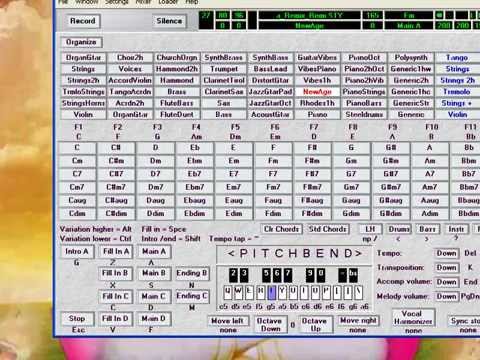480x360 pixels.
Task: Toggle the Bass button
Action: tap(427, 229)
